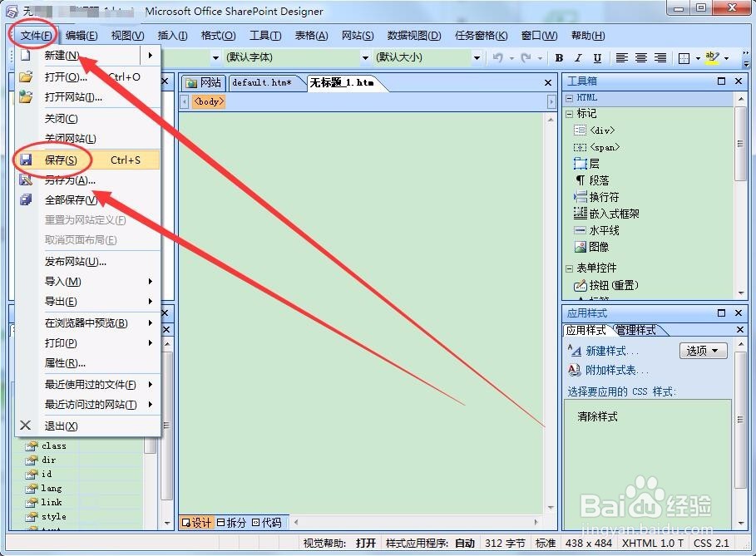The width and height of the screenshot is (756, 556).
Task: Switch to 拆分 split view
Action: (x=231, y=522)
